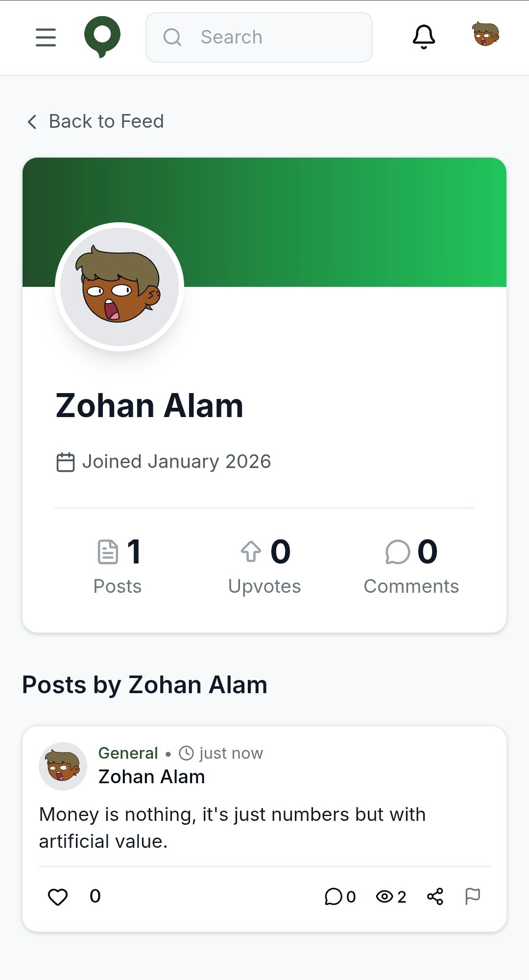Open account avatar menu in header
Viewport: 529px width, 980px height.
tap(485, 35)
